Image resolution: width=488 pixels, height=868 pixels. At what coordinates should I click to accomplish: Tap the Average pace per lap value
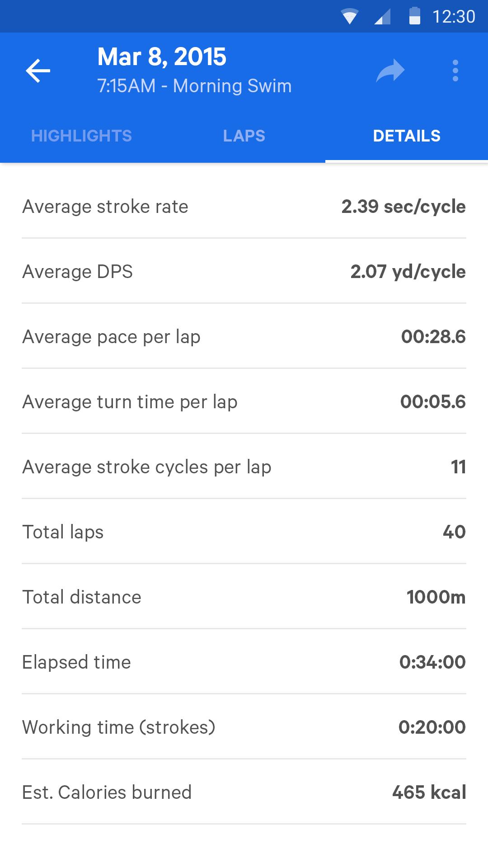click(433, 337)
